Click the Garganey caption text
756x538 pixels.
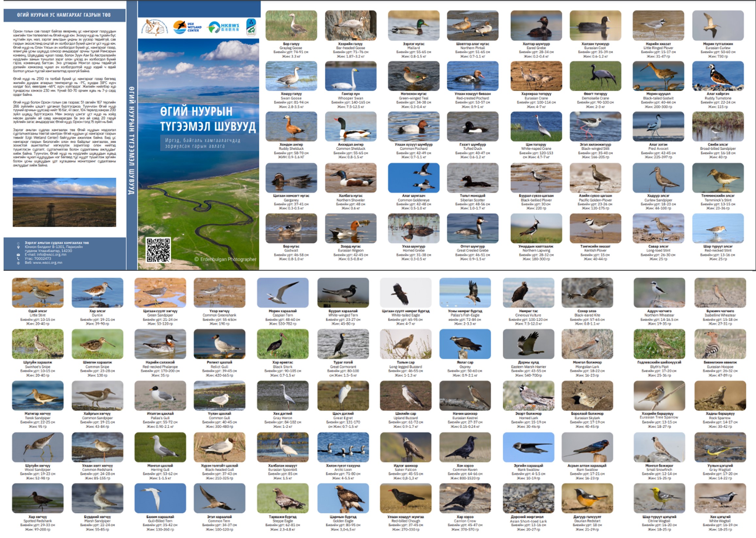click(291, 200)
